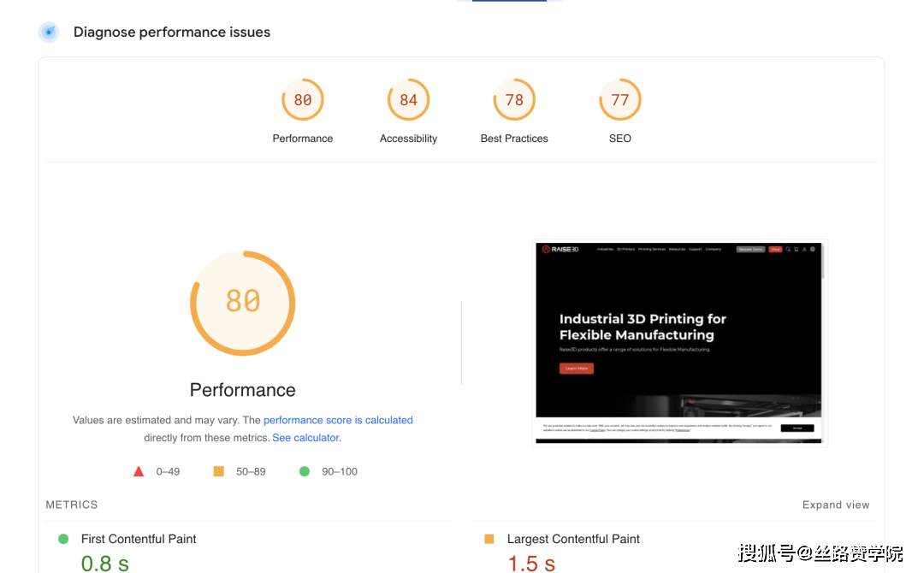
Task: Click the Largest Contentful Paint metric title
Action: [x=573, y=539]
